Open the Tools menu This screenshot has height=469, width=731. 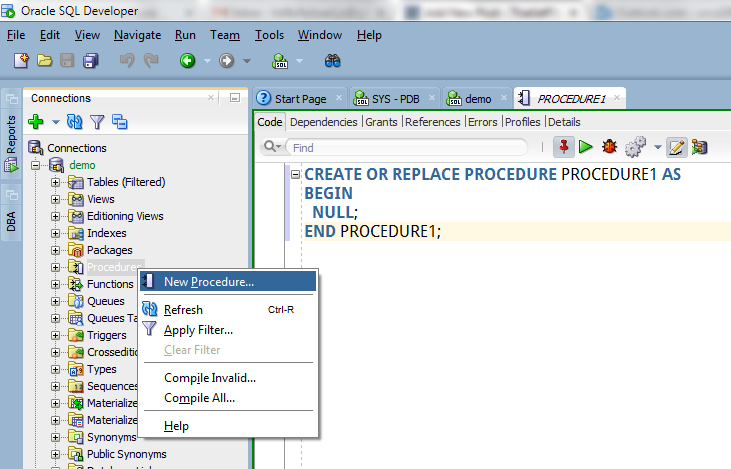(269, 35)
